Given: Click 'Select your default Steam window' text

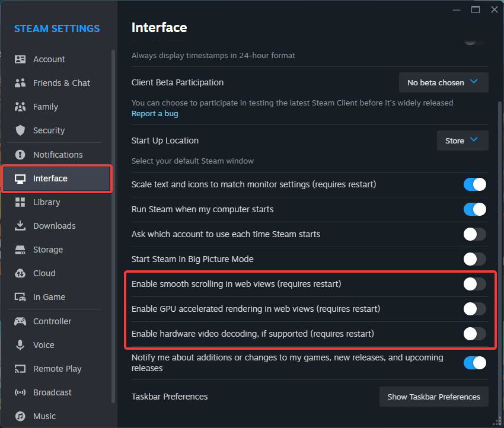Looking at the screenshot, I should click(193, 161).
